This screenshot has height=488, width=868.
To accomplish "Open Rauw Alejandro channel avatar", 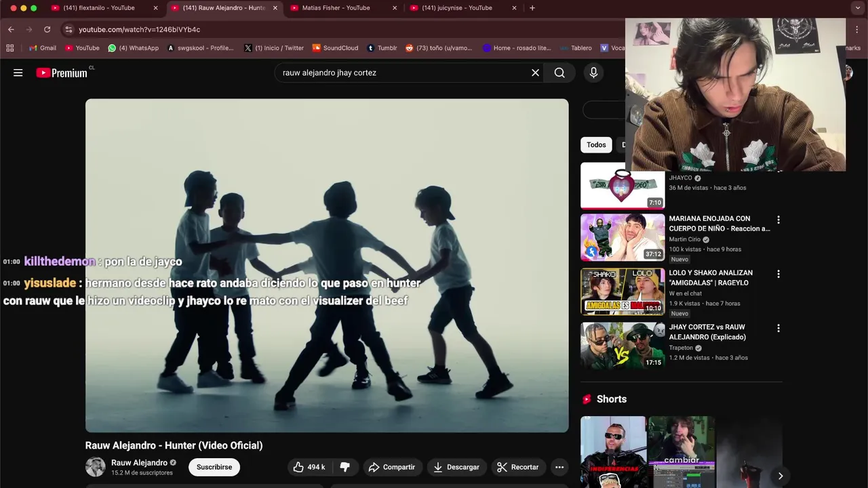I will [96, 467].
